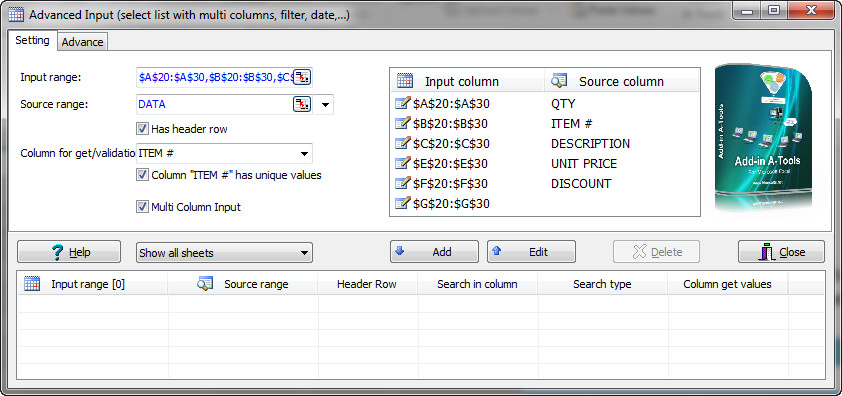Image resolution: width=842 pixels, height=396 pixels.
Task: Click the Source column header search icon
Action: [x=559, y=81]
